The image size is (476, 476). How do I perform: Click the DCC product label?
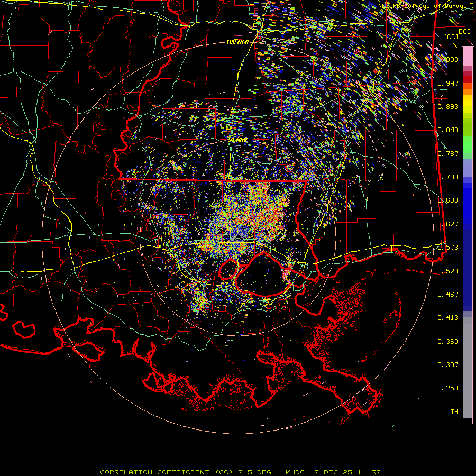[x=464, y=31]
